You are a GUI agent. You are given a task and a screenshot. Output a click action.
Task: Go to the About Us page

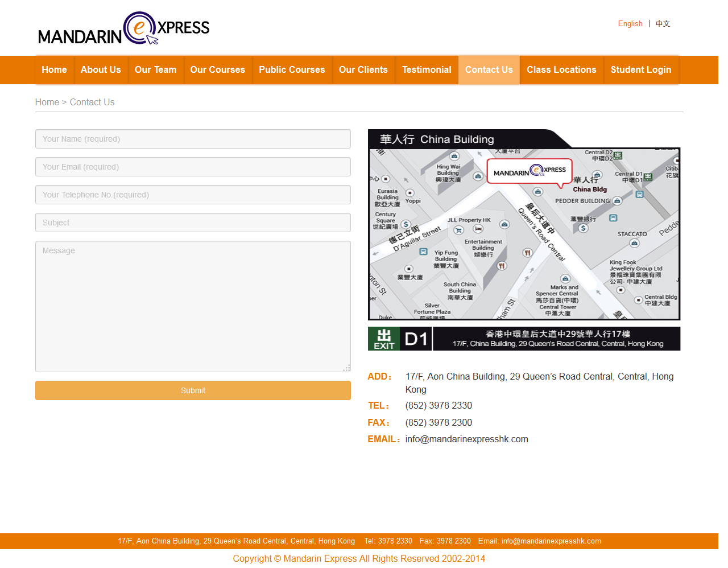click(101, 70)
